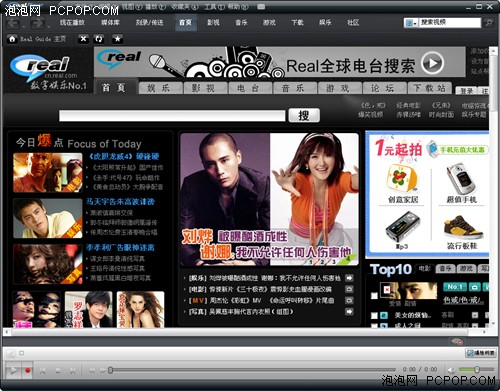Image resolution: width=500 pixels, height=391 pixels.
Task: Switch to the 媒体库 (Library) tab
Action: [x=110, y=23]
